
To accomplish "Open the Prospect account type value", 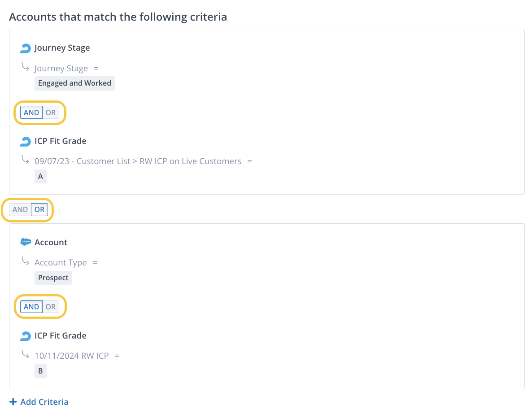I will (53, 278).
